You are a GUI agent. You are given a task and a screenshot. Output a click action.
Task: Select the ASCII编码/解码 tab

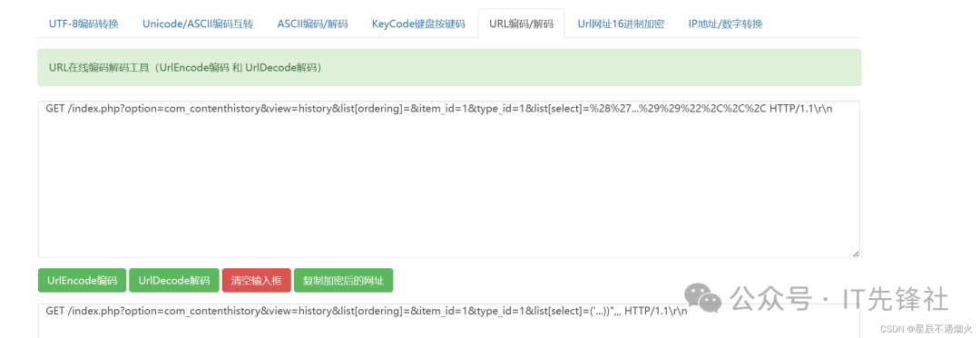[x=312, y=24]
